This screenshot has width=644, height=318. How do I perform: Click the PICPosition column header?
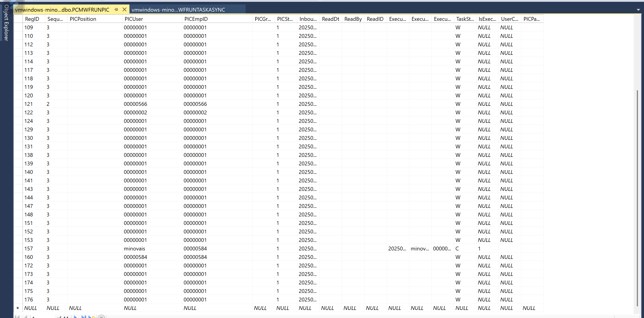[95, 19]
